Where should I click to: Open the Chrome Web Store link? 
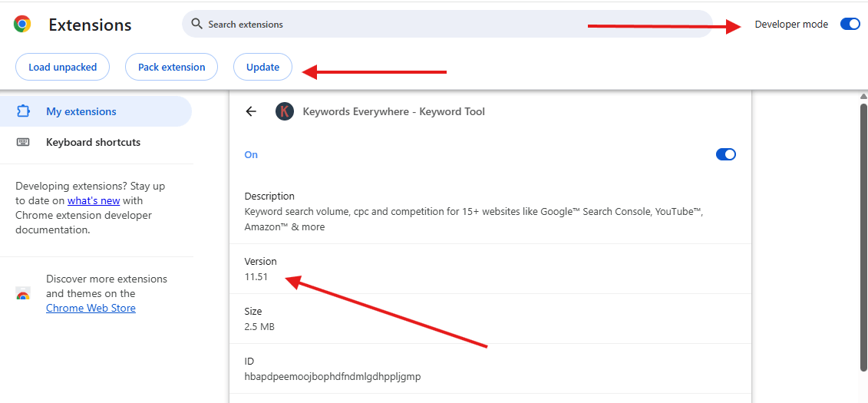click(91, 308)
